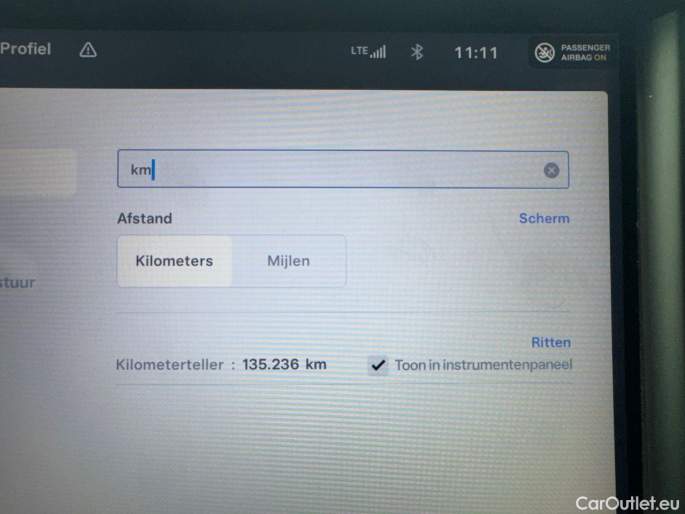The height and width of the screenshot is (514, 685).
Task: Select the highlighted sidebar item at left
Action: click(x=38, y=171)
